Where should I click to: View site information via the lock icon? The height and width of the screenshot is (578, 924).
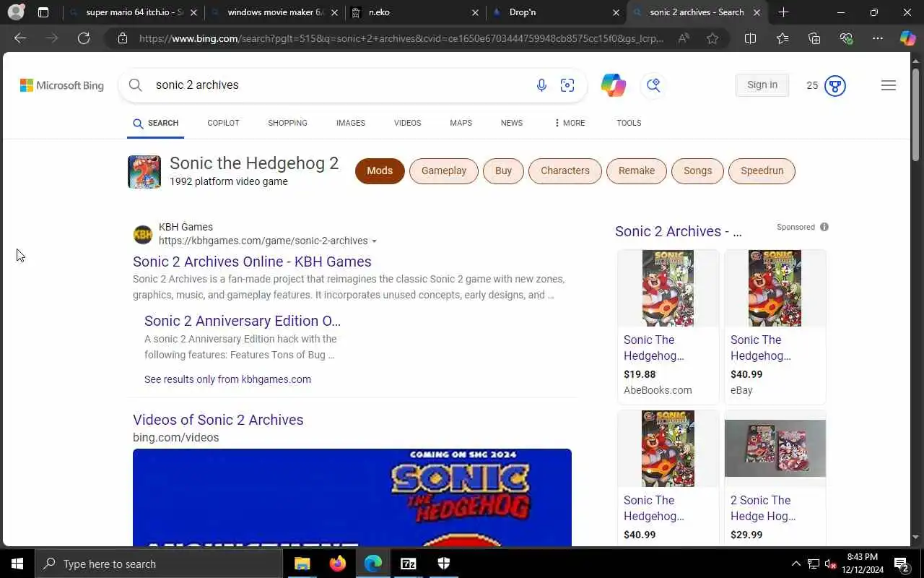tap(123, 38)
